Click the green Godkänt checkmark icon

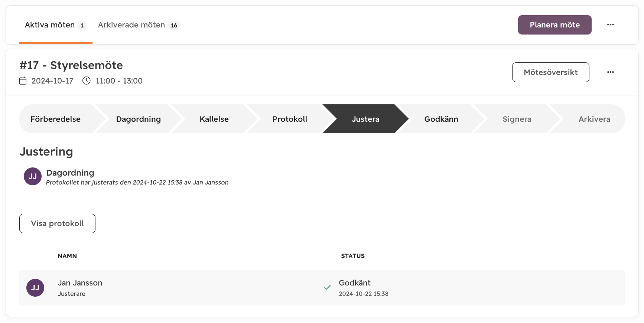[327, 287]
